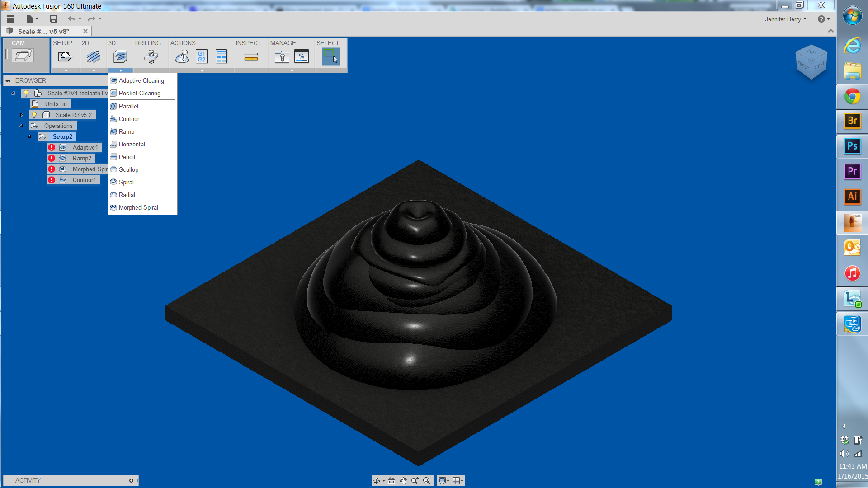Collapse the Operations folder in the browser
The height and width of the screenshot is (488, 868).
pos(21,126)
